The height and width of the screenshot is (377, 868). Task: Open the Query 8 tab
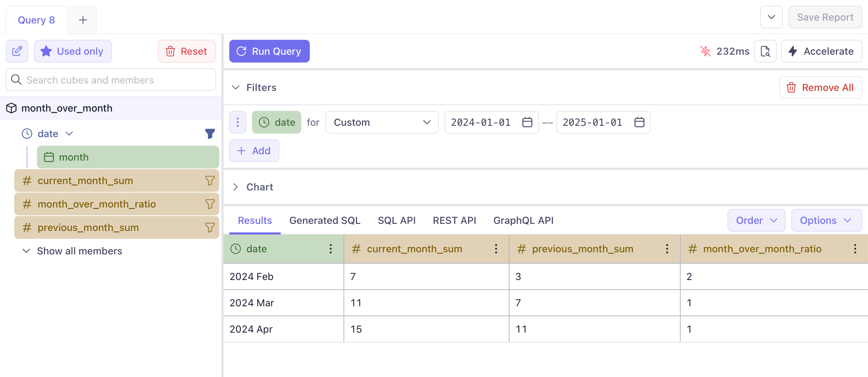click(x=36, y=20)
